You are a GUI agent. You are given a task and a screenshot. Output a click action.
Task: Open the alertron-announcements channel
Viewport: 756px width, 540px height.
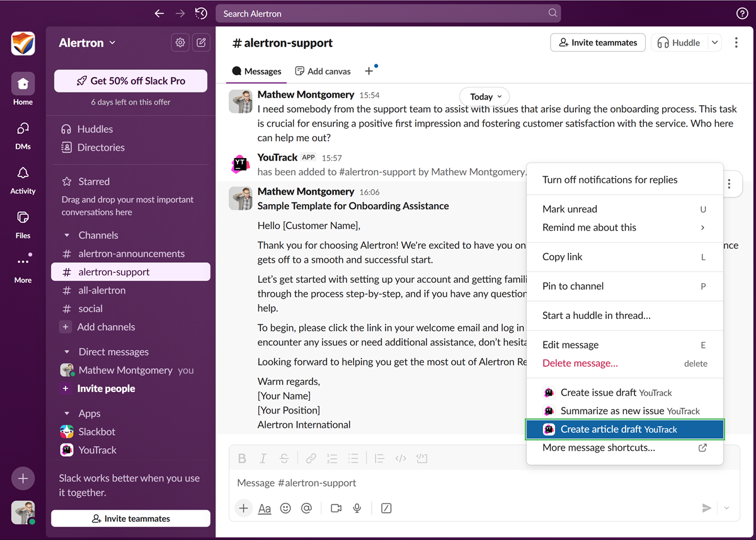coord(130,253)
